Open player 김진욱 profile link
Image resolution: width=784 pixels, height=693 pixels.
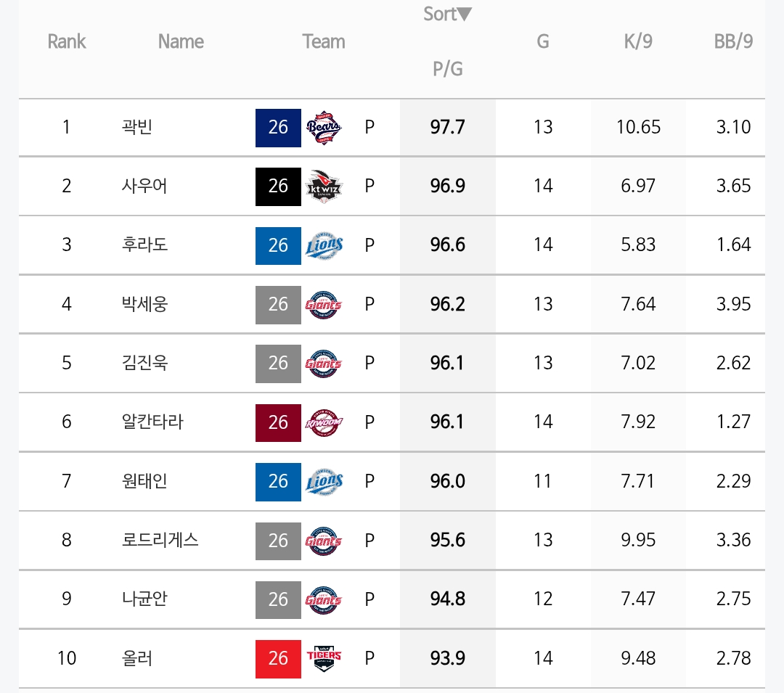tap(144, 363)
